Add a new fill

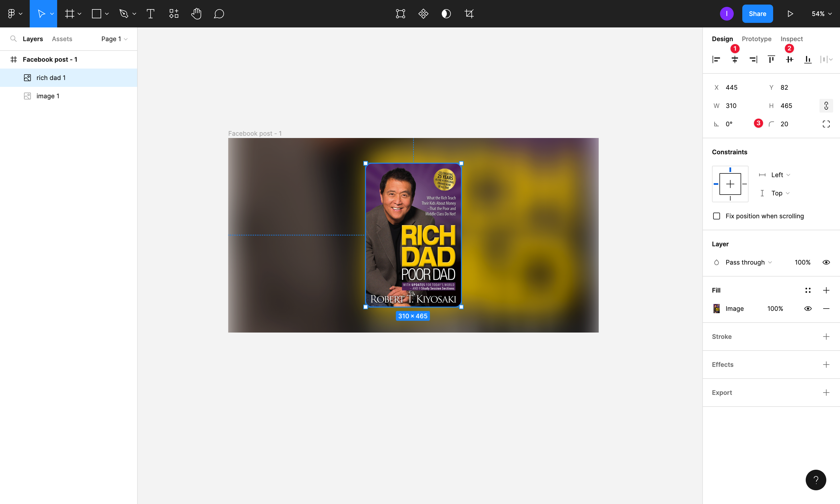point(826,290)
